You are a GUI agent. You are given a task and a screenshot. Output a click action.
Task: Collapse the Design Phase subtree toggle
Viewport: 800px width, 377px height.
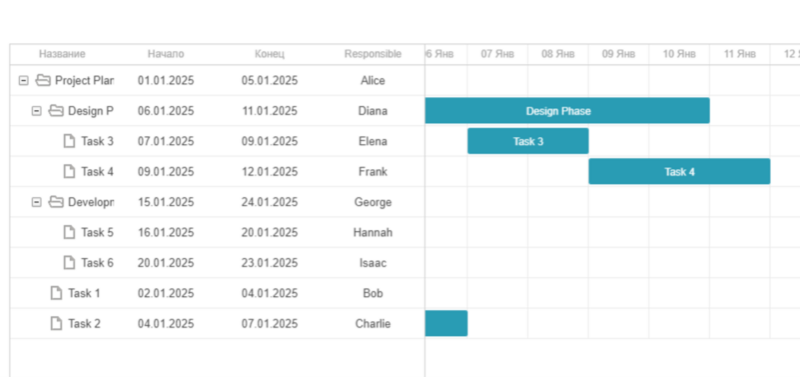click(36, 111)
